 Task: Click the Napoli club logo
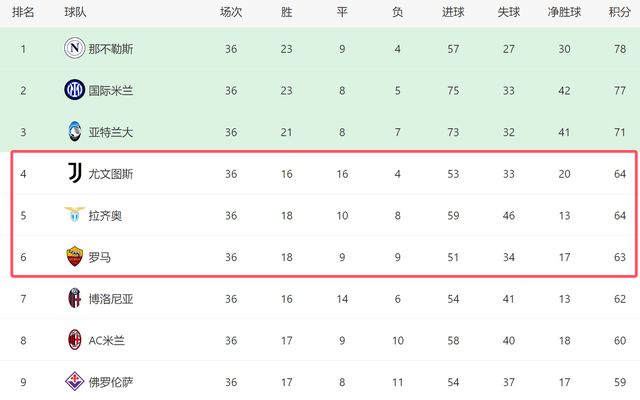[74, 48]
